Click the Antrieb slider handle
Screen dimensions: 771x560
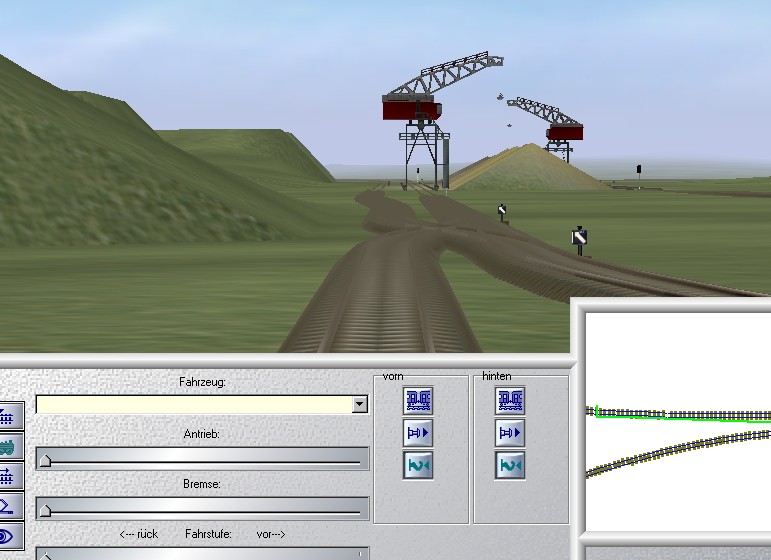[x=45, y=460]
